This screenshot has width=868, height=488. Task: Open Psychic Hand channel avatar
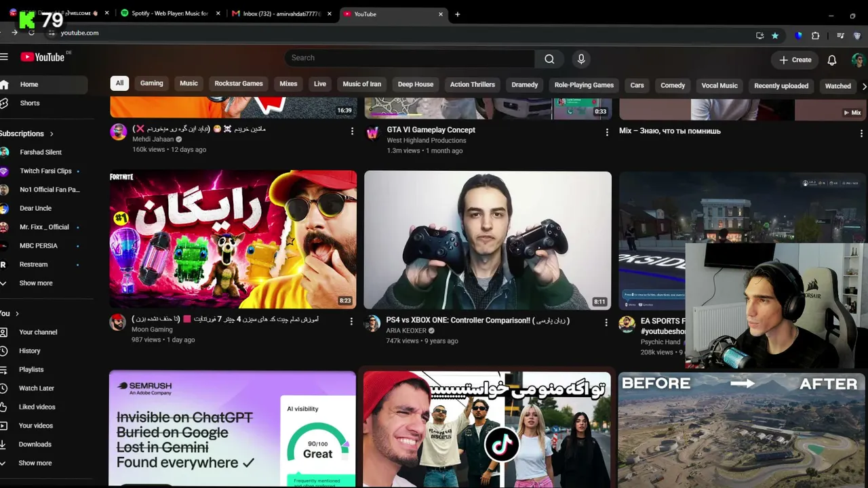point(627,323)
